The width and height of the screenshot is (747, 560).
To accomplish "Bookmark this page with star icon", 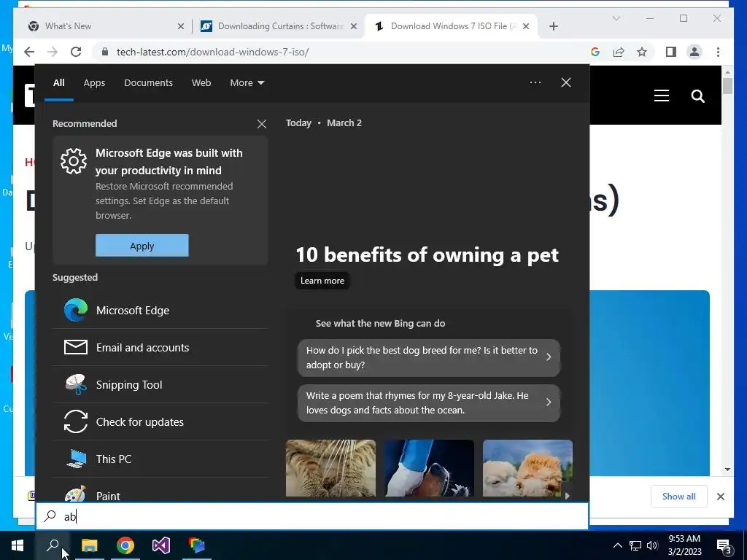I will pos(642,52).
